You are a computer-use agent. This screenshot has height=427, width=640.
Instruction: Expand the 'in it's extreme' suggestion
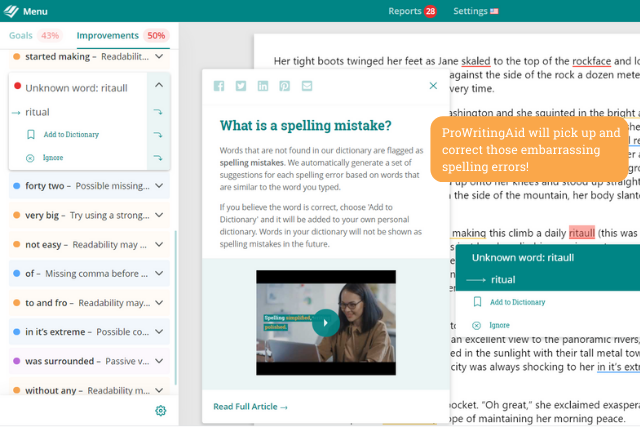pos(159,332)
